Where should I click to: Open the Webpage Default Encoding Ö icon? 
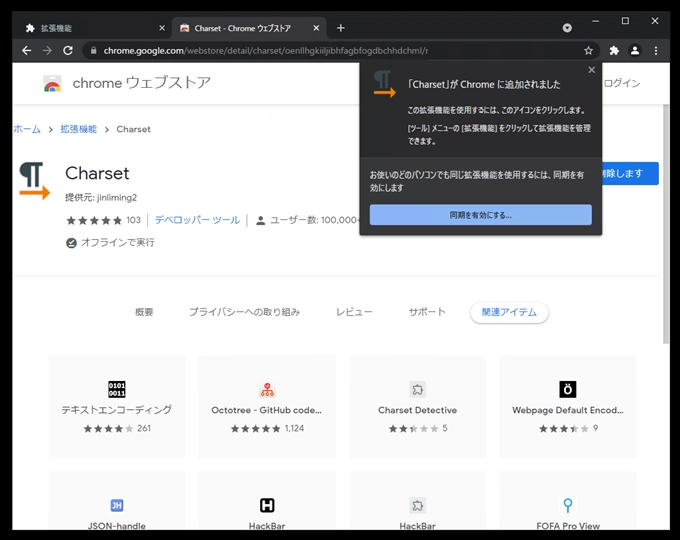coord(568,389)
